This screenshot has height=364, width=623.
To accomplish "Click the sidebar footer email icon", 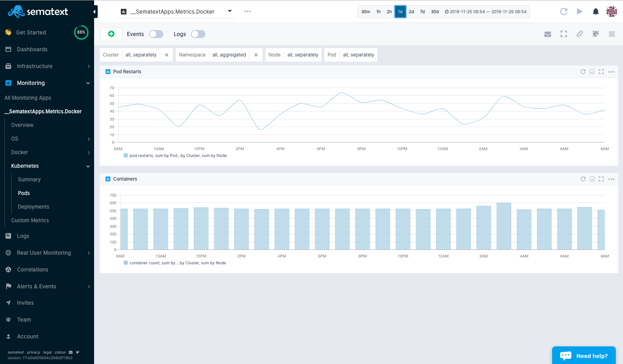I will coord(71,352).
